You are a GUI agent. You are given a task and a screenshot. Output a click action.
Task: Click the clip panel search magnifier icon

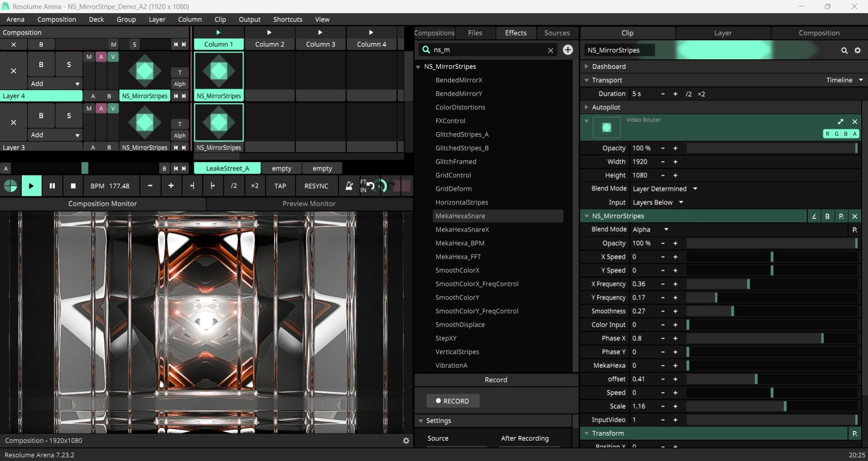point(844,51)
